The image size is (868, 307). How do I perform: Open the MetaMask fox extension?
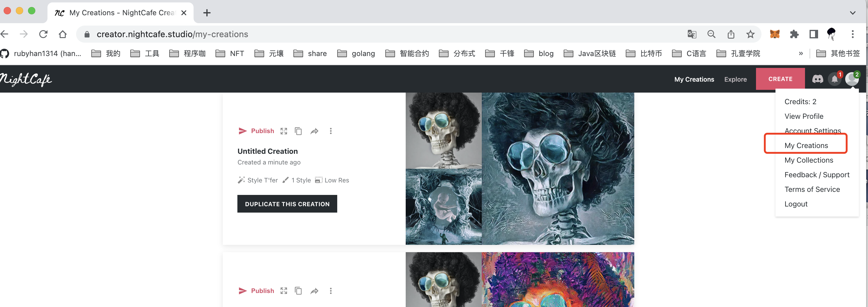775,34
